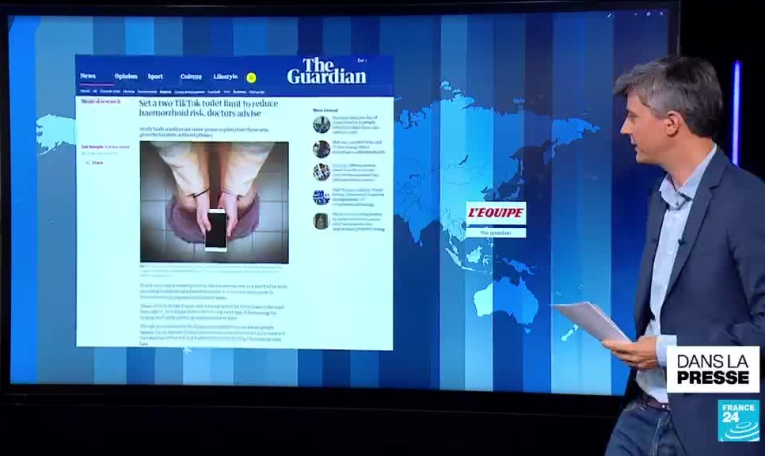Click the fifth Most viewed story headline

(x=358, y=221)
